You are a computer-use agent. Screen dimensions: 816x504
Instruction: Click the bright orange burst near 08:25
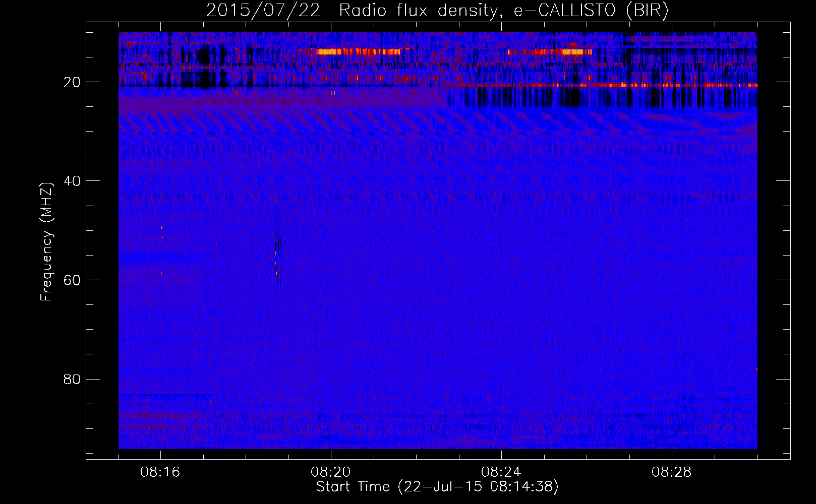tap(550, 52)
